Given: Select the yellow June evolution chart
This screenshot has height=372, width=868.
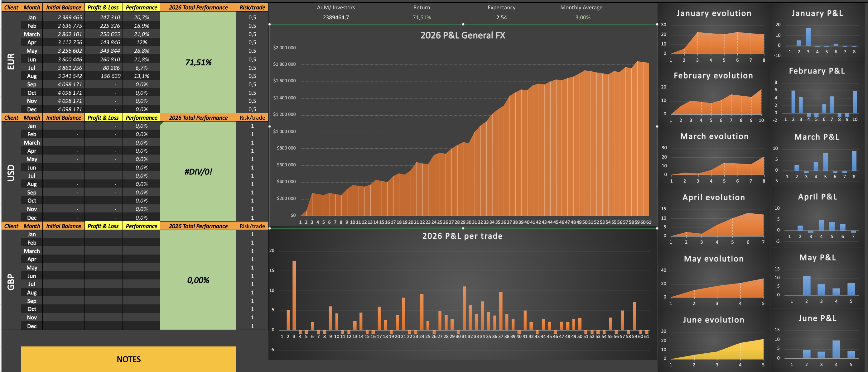Looking at the screenshot, I should click(x=713, y=341).
